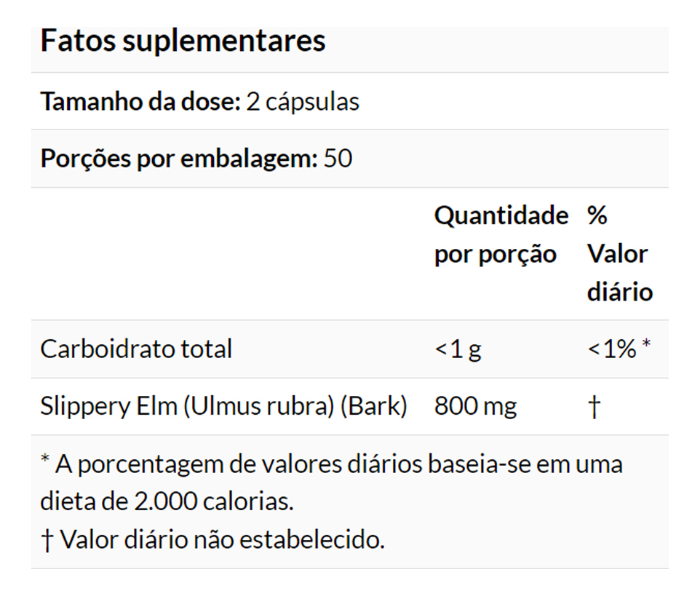Select the "Carboidrato total" row label
This screenshot has width=700, height=596.
[136, 349]
